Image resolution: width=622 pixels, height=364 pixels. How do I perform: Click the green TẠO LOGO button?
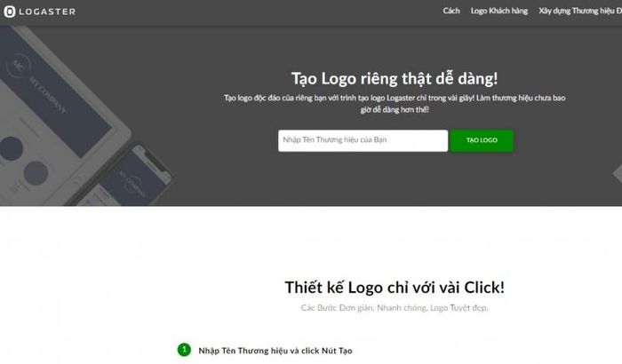click(x=482, y=140)
